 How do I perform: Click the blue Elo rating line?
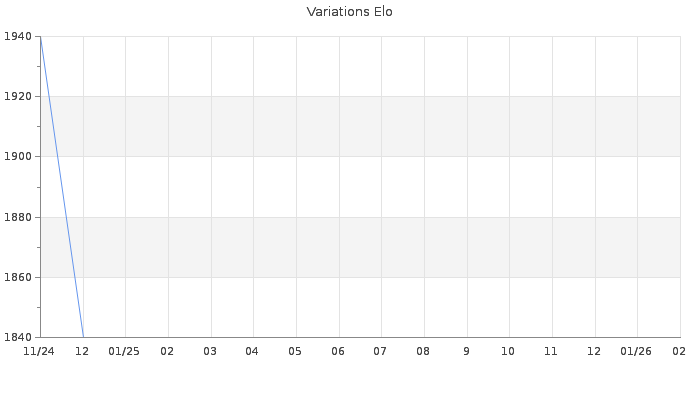(61, 187)
